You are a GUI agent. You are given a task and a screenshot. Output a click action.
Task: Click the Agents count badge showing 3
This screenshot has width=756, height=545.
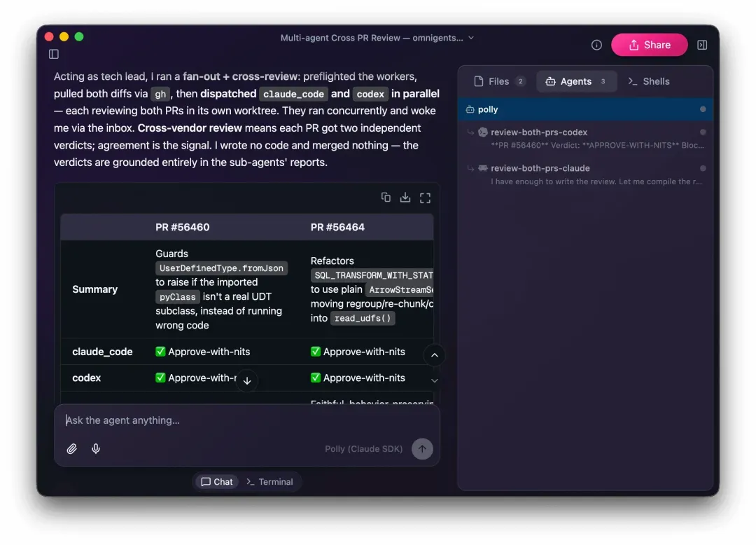click(x=603, y=81)
